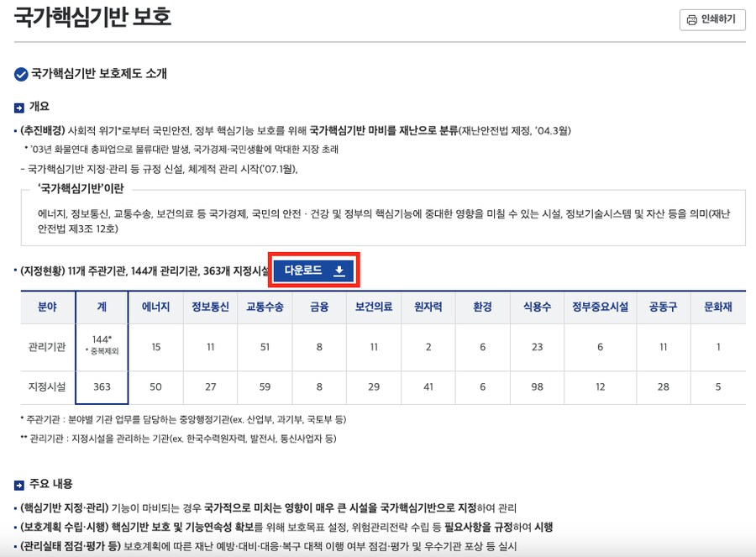Click the arrow icon beside 개요
The image size is (756, 557).
tap(18, 108)
